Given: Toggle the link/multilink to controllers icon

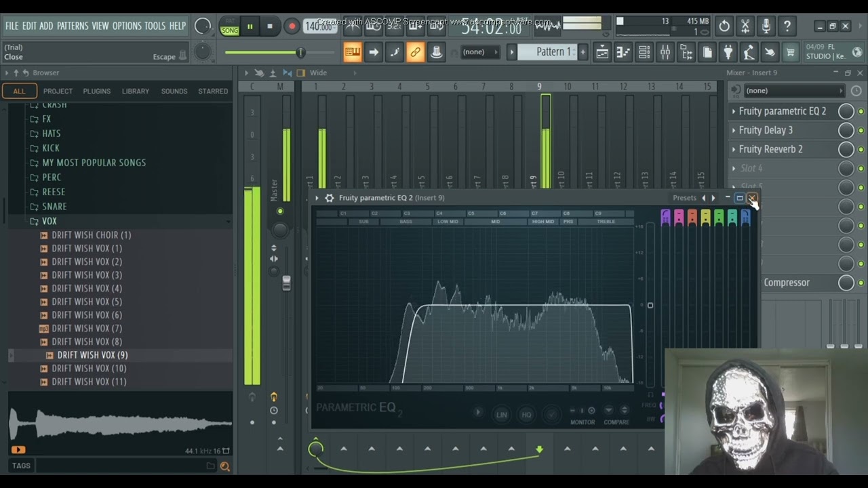Looking at the screenshot, I should pyautogui.click(x=415, y=52).
